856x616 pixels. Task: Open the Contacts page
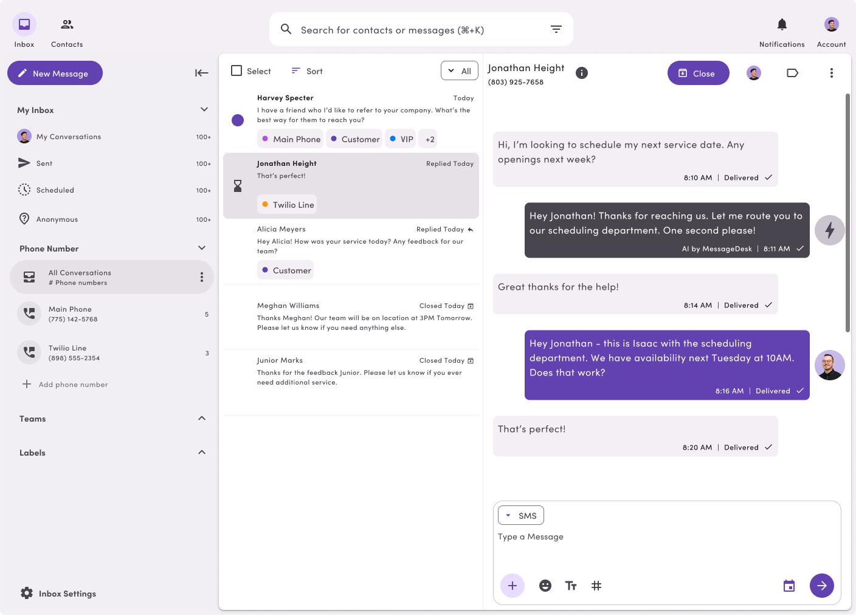(66, 29)
